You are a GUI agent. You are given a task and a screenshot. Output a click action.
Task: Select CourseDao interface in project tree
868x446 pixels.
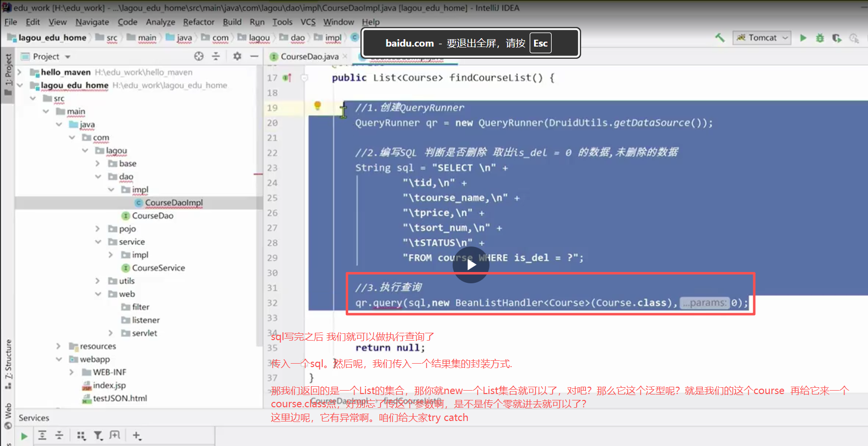tap(153, 216)
